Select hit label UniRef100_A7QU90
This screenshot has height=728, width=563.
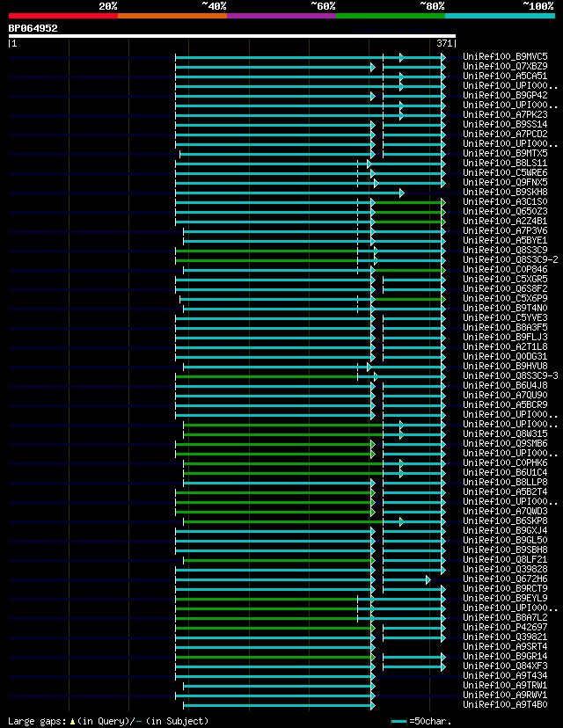[x=506, y=395]
